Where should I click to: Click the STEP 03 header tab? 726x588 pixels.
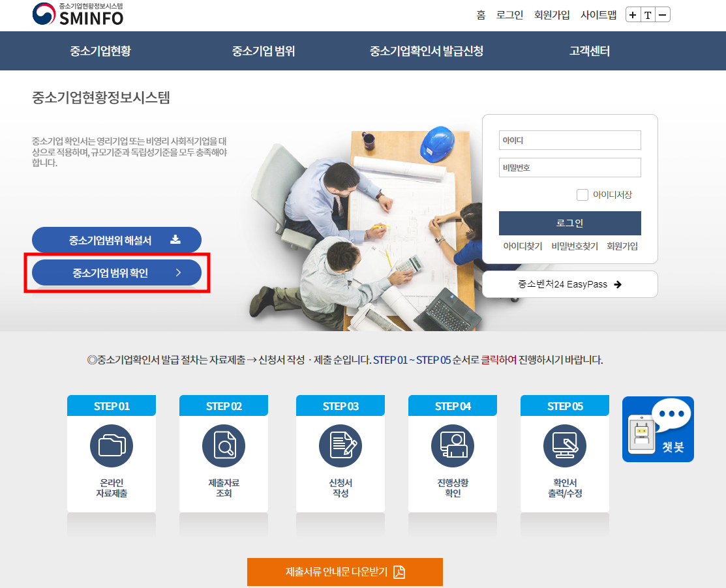[340, 405]
